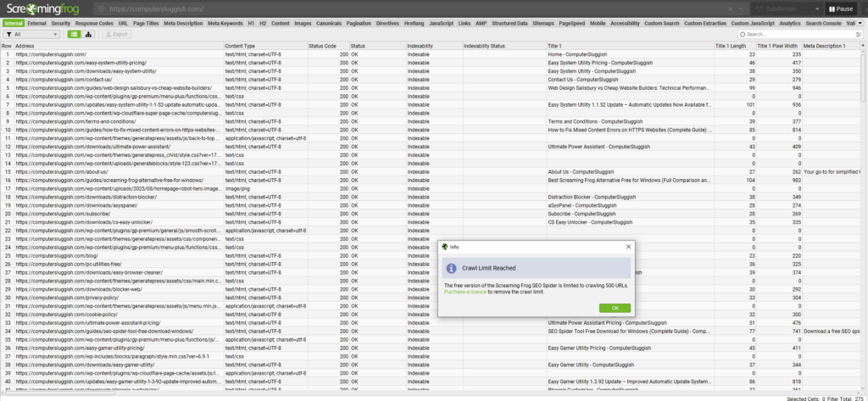Follow the Purchase a licence link
The image size is (868, 401).
point(465,292)
